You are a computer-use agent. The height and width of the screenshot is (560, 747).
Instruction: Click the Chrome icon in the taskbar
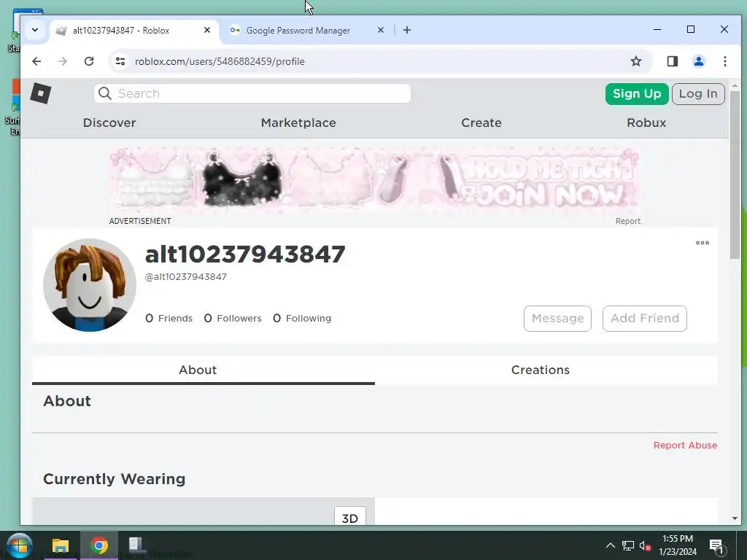[x=99, y=545]
